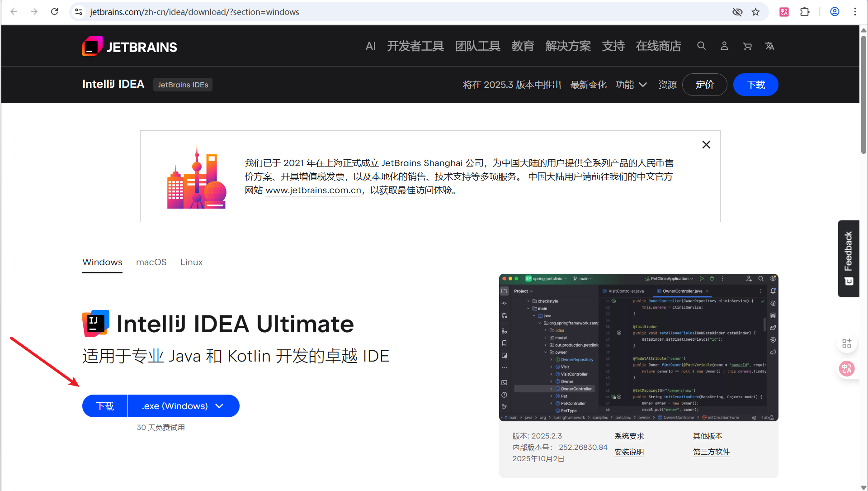868x491 pixels.
Task: Click the blue 下载 button beside .exe
Action: [x=105, y=406]
